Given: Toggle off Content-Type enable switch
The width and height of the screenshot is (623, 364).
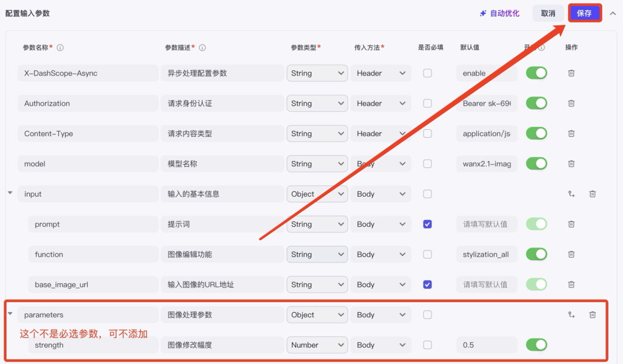Looking at the screenshot, I should pyautogui.click(x=536, y=133).
